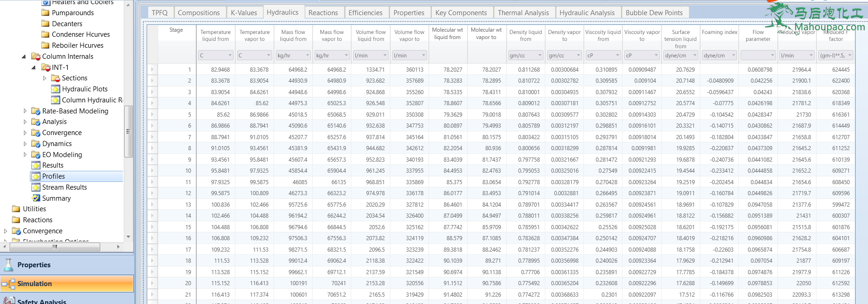Click the Properties flask icon
868x304 pixels.
point(8,265)
